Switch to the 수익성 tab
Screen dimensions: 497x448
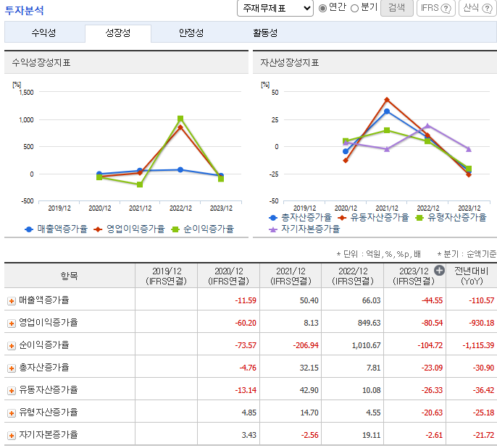[x=43, y=33]
